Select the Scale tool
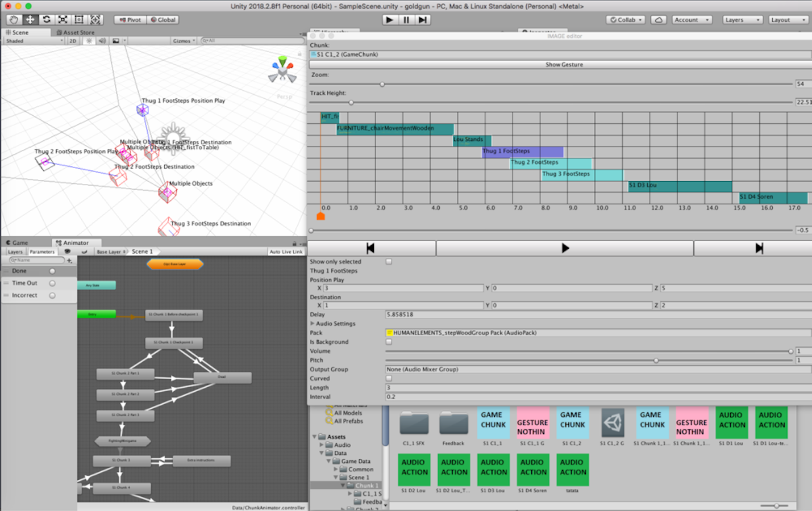 [x=63, y=20]
